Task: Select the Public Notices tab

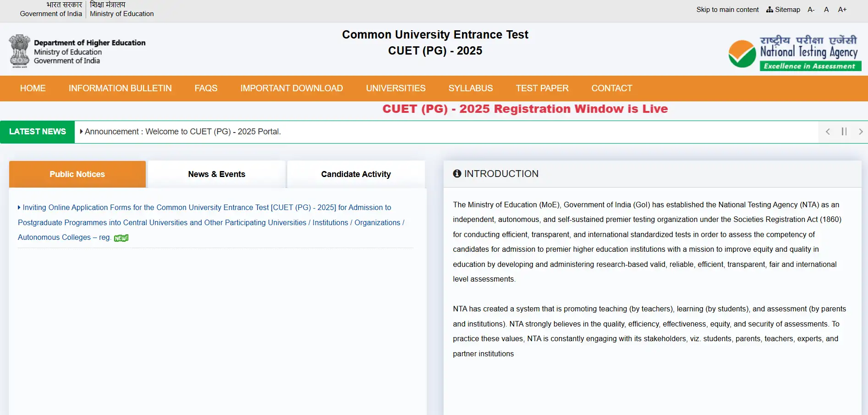Action: point(77,174)
